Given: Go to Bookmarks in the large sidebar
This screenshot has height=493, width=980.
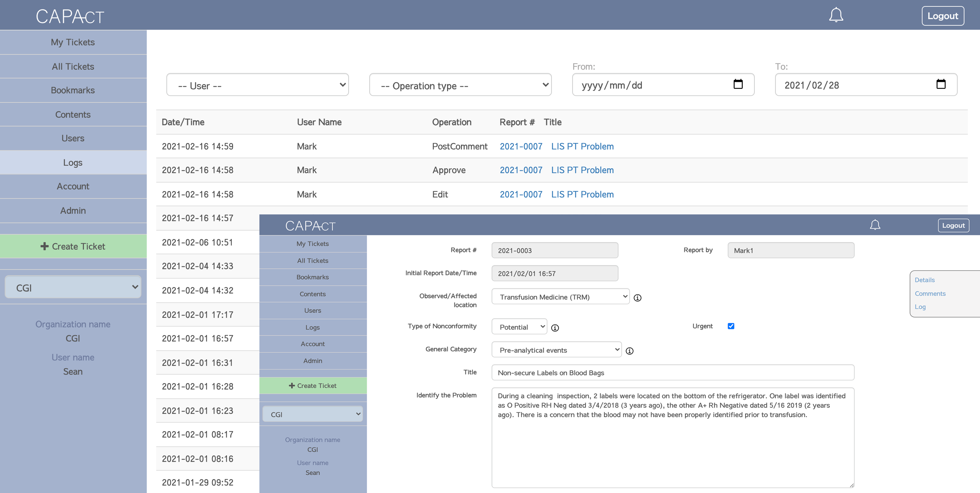Looking at the screenshot, I should [73, 90].
